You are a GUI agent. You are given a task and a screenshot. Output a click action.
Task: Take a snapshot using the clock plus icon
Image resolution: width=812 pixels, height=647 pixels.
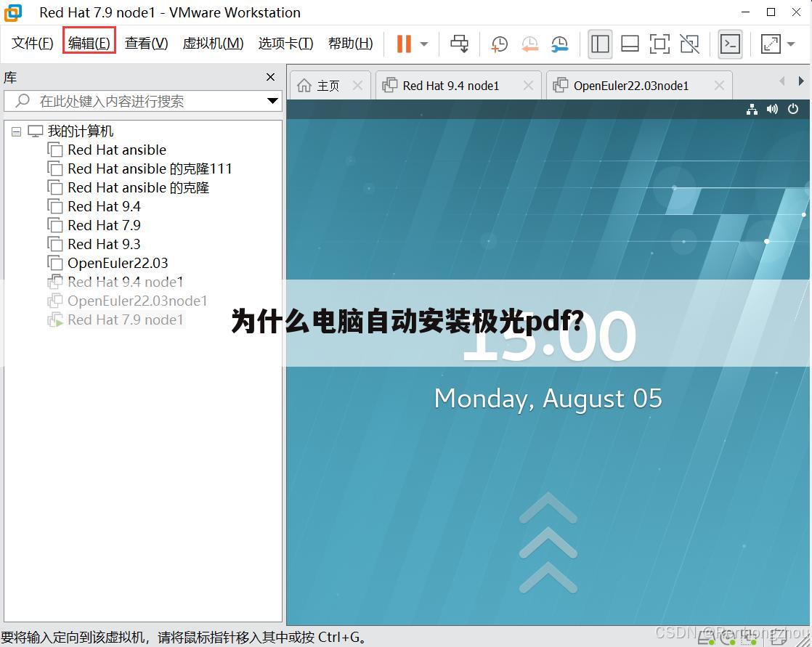[x=499, y=44]
